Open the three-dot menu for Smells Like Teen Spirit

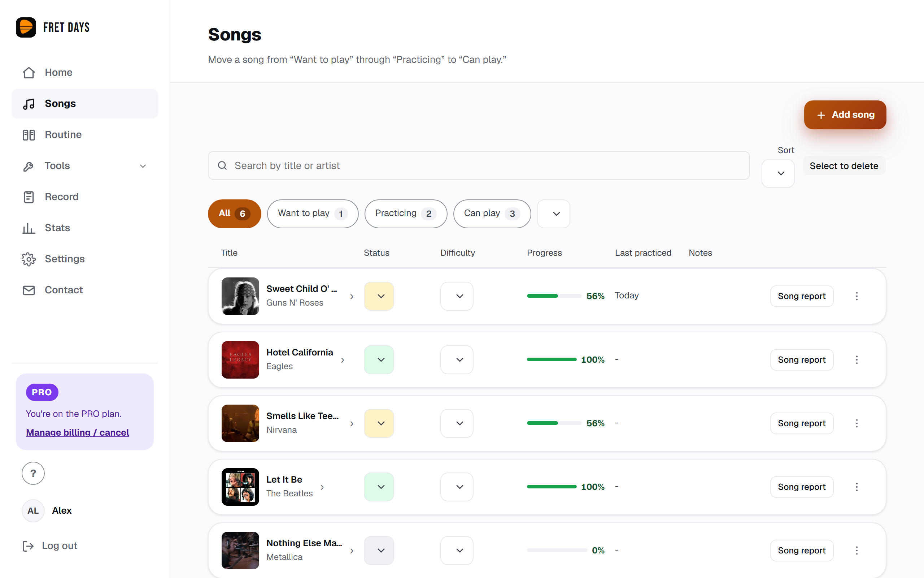857,423
